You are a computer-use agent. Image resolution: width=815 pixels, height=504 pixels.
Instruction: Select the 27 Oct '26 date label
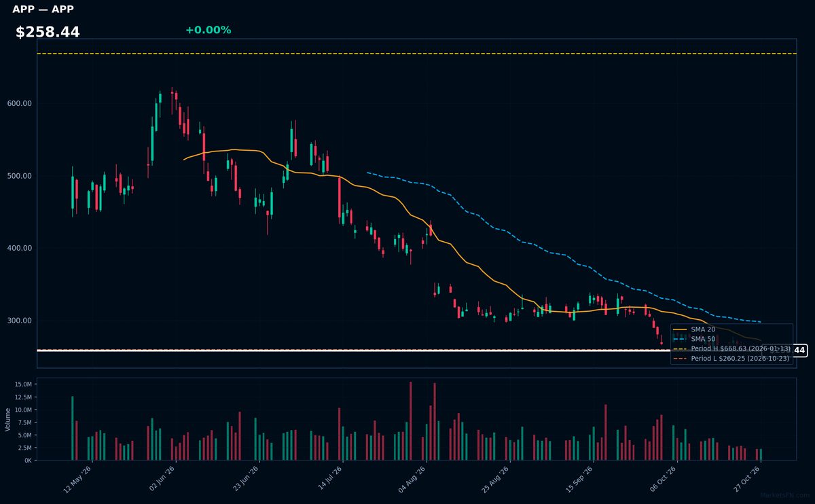747,479
